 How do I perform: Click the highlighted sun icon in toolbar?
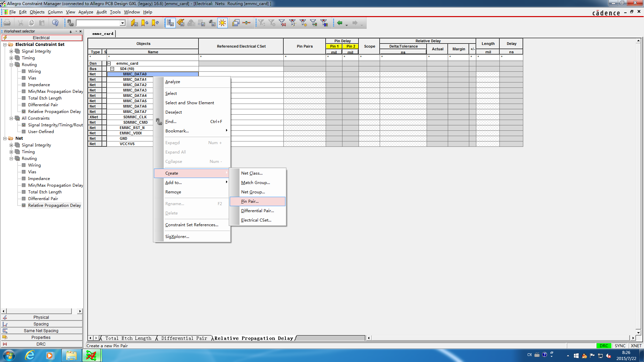222,23
